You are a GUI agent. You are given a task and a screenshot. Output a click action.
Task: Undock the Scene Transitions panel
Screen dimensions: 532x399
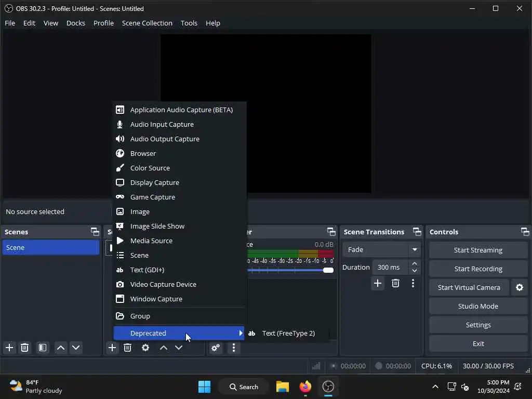(x=417, y=232)
